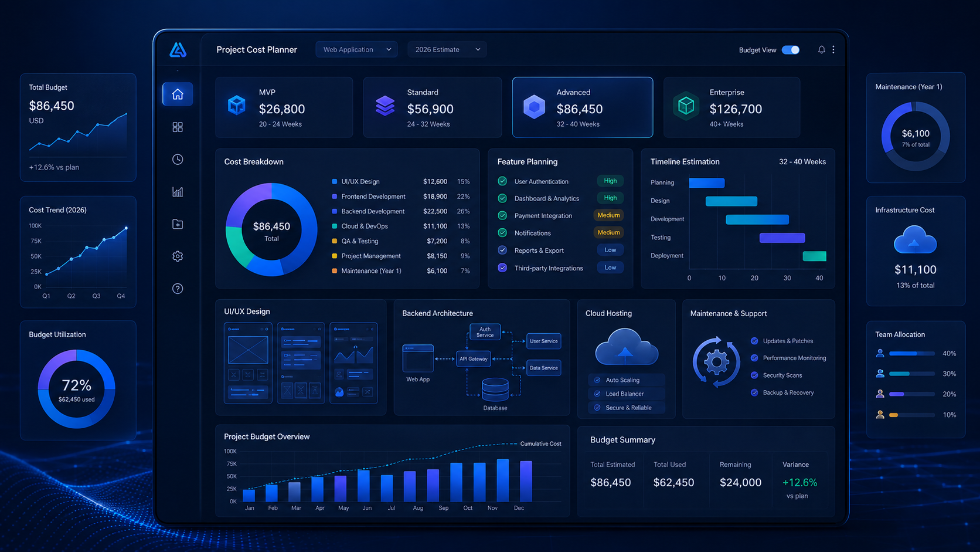Open the help question mark icon
The width and height of the screenshot is (980, 552).
click(178, 289)
